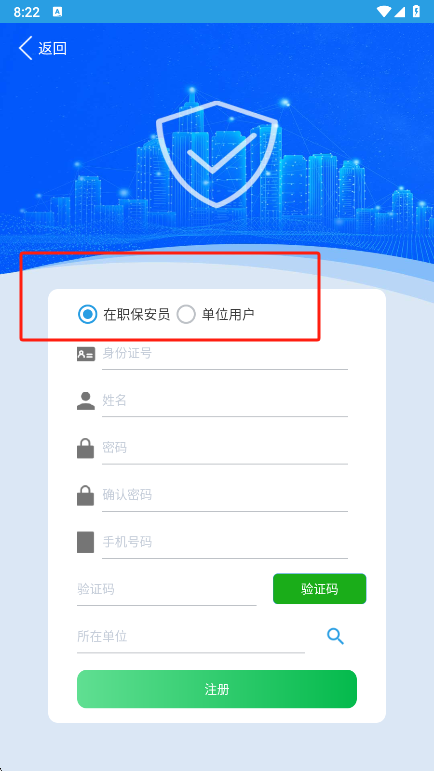Click the person silhouette name icon
Image resolution: width=434 pixels, height=771 pixels.
tap(86, 401)
